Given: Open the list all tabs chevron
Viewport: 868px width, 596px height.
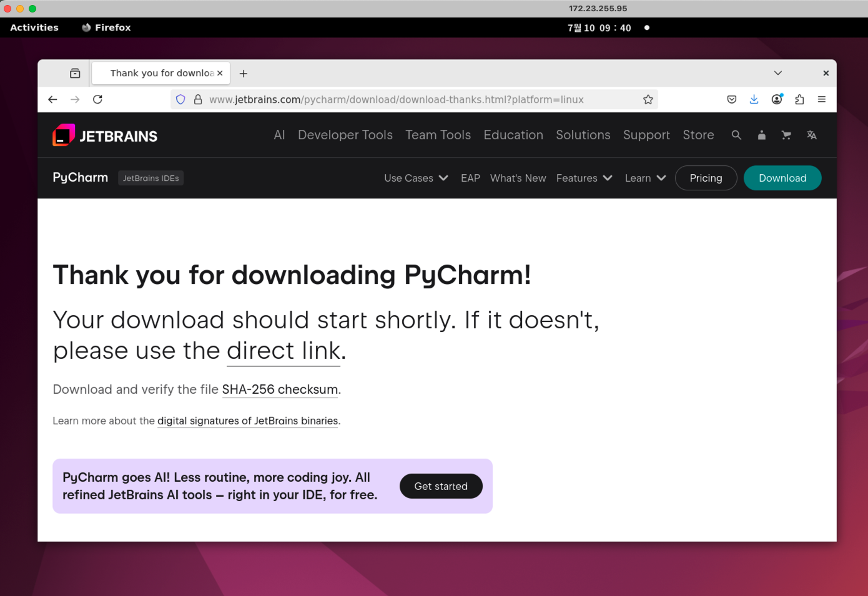Looking at the screenshot, I should pyautogui.click(x=778, y=73).
